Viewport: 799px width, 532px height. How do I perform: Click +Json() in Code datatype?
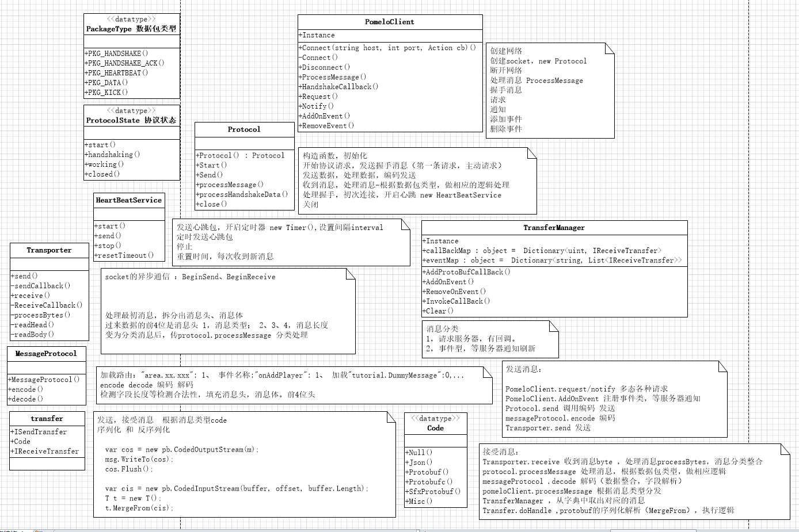point(420,462)
